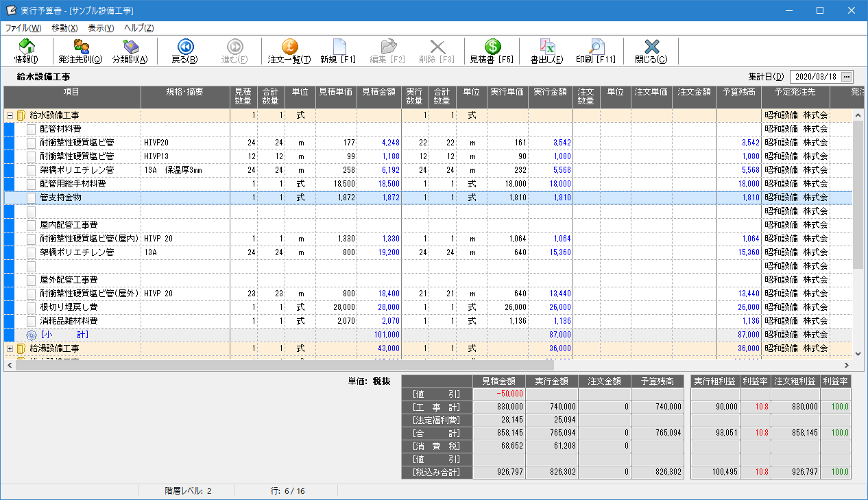Open the 情報(I) info toolbar icon
This screenshot has height=500, width=868.
(x=26, y=51)
